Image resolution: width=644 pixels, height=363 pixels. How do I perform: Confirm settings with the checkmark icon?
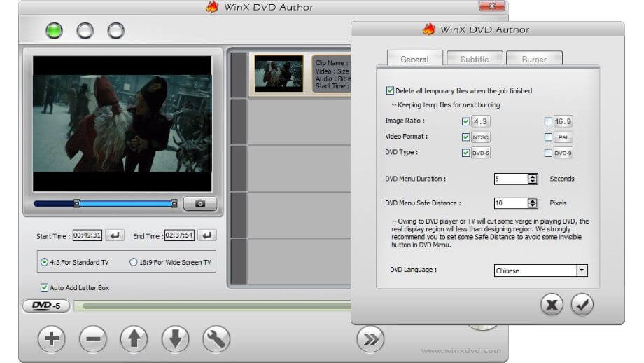point(582,304)
